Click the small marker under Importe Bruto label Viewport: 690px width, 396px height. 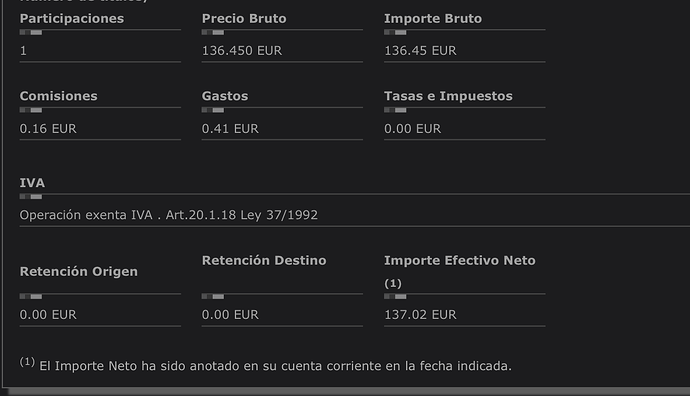(x=395, y=32)
